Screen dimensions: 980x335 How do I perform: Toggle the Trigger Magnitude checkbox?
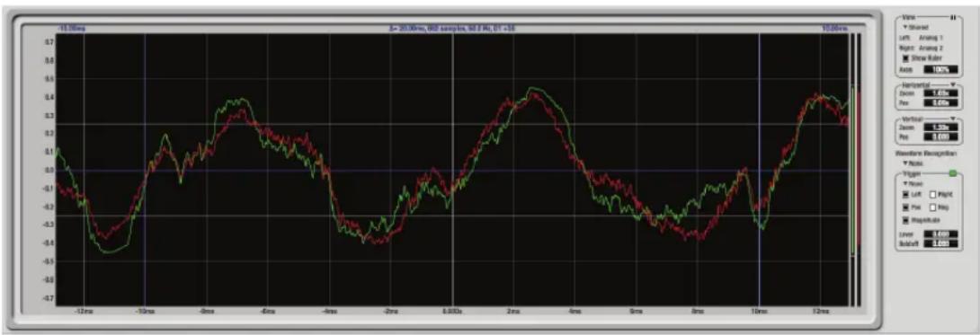905,220
